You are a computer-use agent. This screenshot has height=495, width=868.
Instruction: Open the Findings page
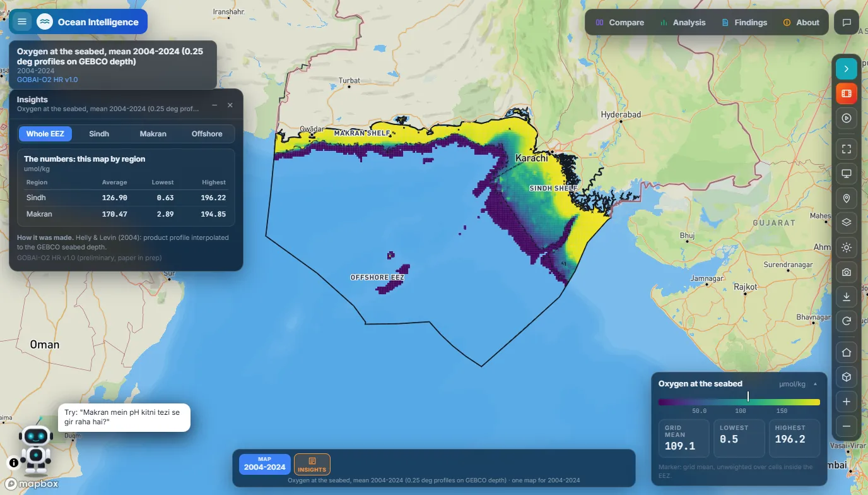[x=744, y=22]
